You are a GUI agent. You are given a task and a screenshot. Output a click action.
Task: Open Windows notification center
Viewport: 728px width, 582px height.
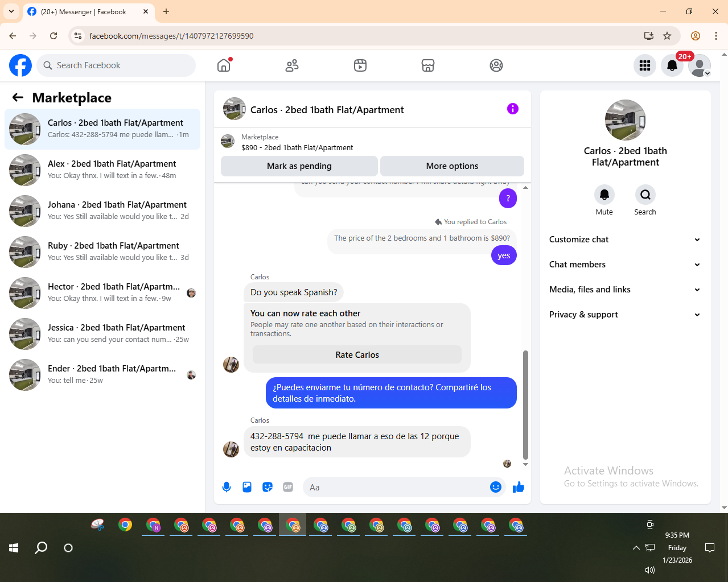coord(710,548)
